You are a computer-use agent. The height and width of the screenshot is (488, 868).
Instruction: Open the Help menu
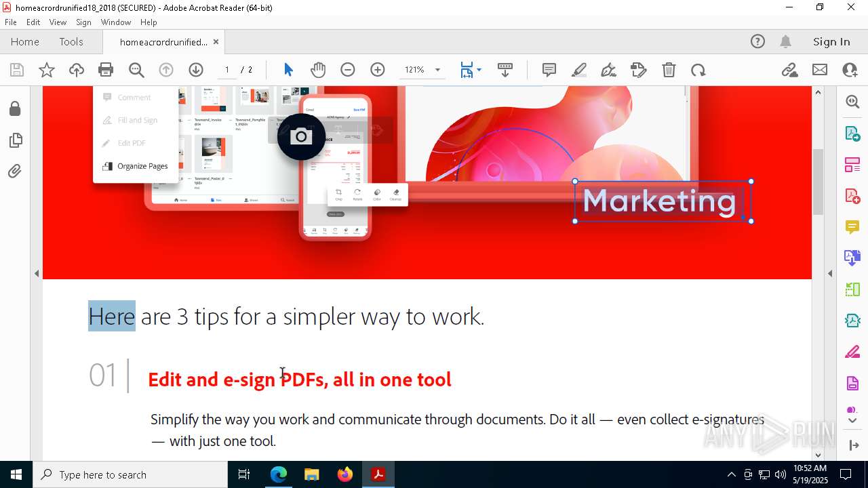(149, 22)
